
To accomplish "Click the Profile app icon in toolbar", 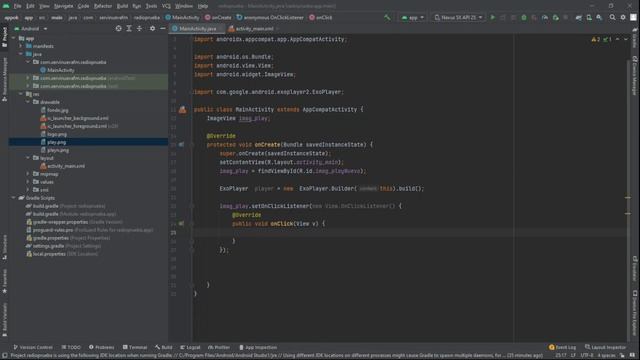I will [x=545, y=18].
